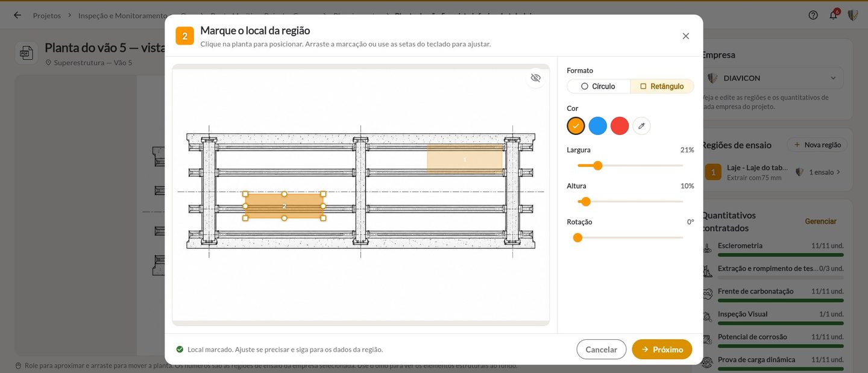Click the Extração e rompimento icon
Image resolution: width=868 pixels, height=373 pixels.
point(708,271)
